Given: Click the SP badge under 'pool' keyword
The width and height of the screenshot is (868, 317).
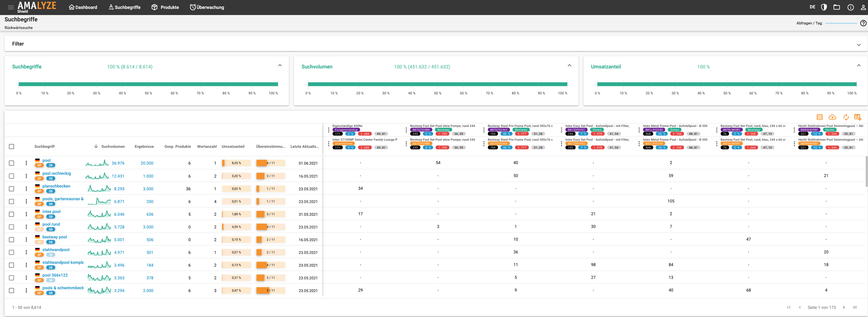Looking at the screenshot, I should (39, 165).
